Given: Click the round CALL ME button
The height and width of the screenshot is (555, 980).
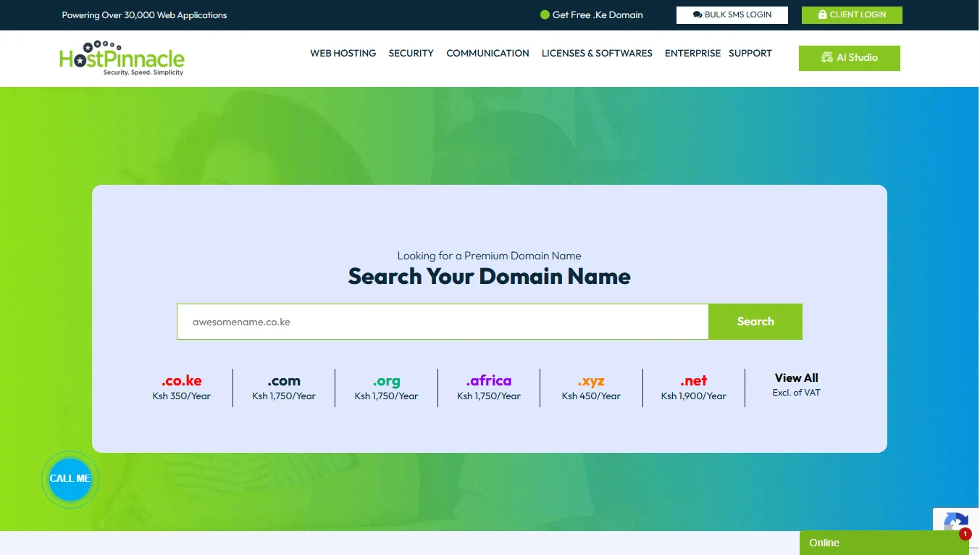Looking at the screenshot, I should pyautogui.click(x=70, y=479).
